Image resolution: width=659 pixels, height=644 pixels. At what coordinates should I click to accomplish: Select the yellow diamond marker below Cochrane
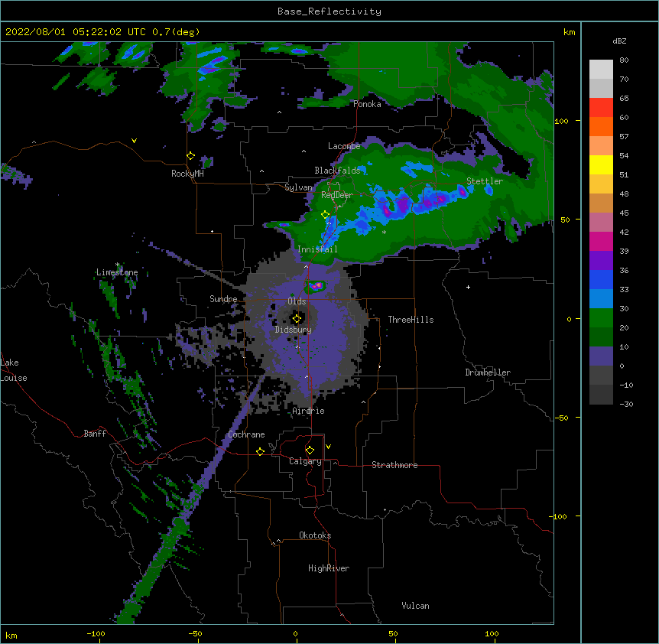tap(260, 451)
